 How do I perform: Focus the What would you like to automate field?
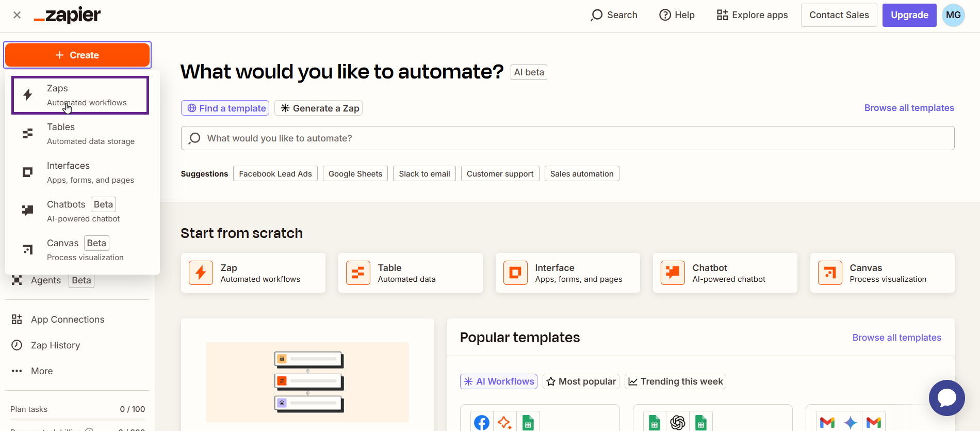(567, 138)
